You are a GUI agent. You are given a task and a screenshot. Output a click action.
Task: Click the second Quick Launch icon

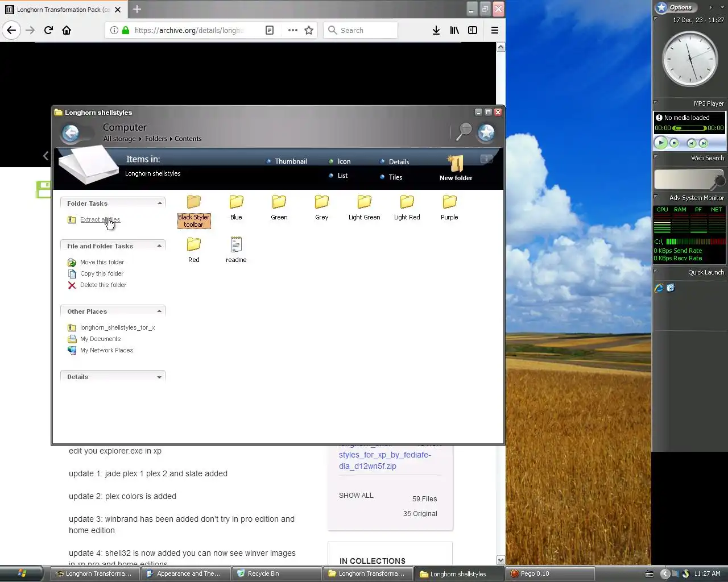click(x=671, y=288)
